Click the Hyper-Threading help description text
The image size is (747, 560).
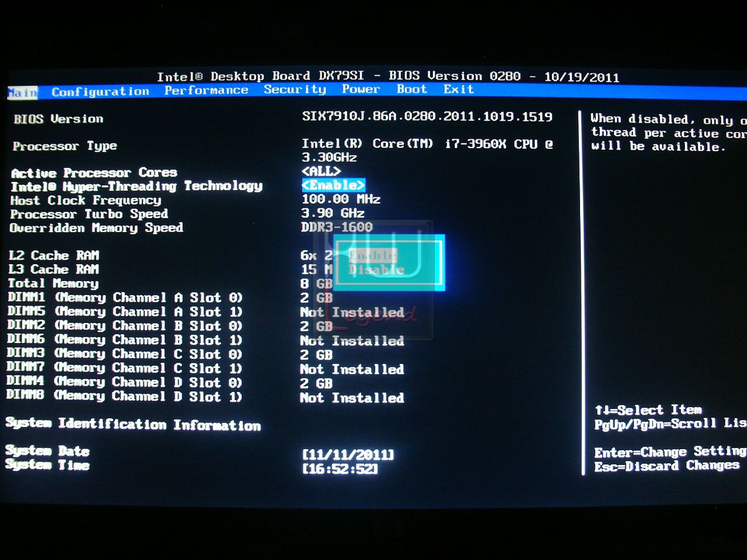(668, 133)
